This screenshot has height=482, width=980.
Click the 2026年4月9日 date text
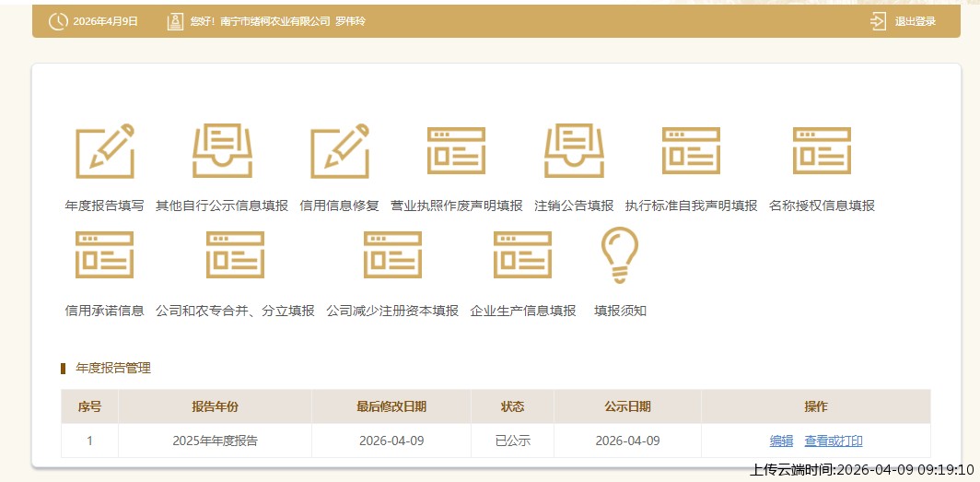(x=106, y=21)
